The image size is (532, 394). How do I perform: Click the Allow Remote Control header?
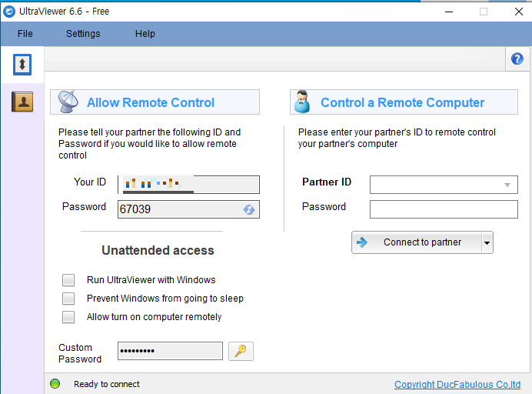coord(155,102)
